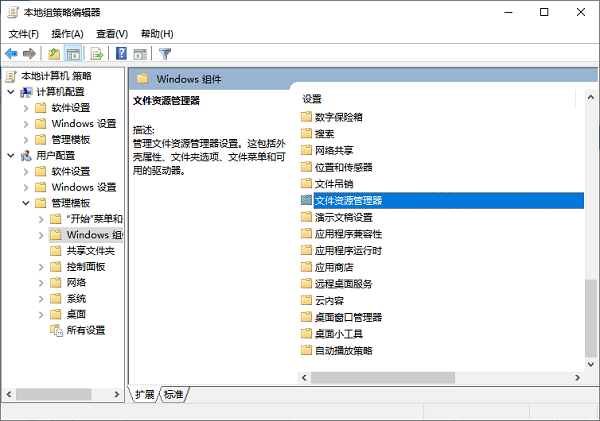Click tree pane scroll right arrow

[117, 394]
